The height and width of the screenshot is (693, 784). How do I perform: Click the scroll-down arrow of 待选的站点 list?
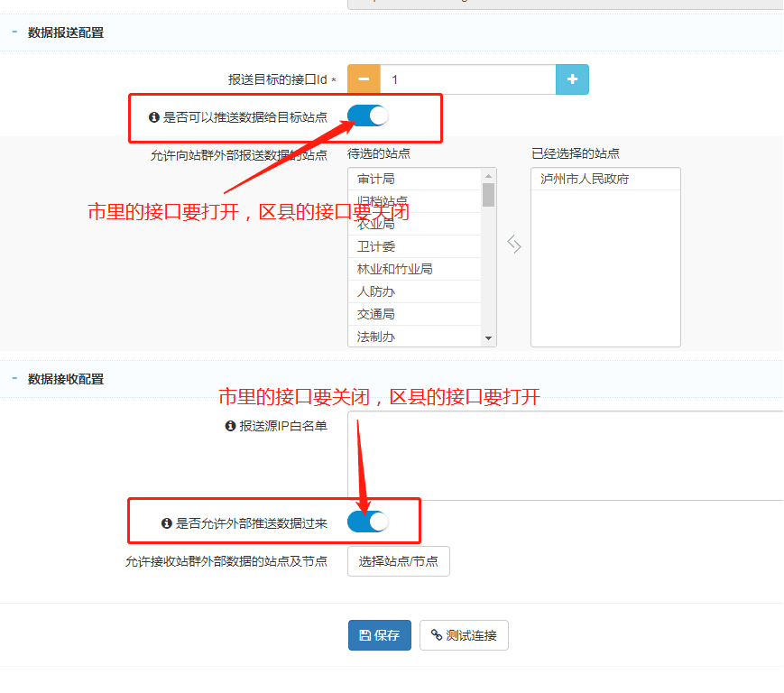click(x=489, y=338)
